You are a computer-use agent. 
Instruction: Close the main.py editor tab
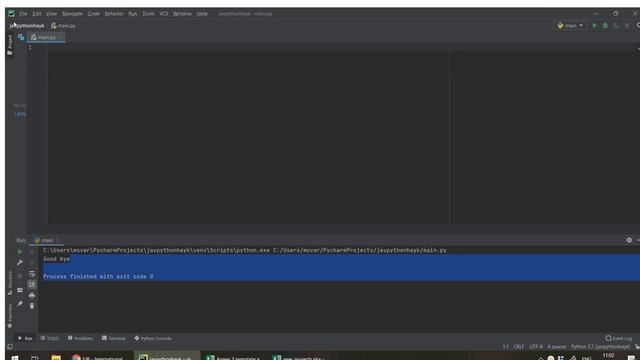(x=60, y=37)
